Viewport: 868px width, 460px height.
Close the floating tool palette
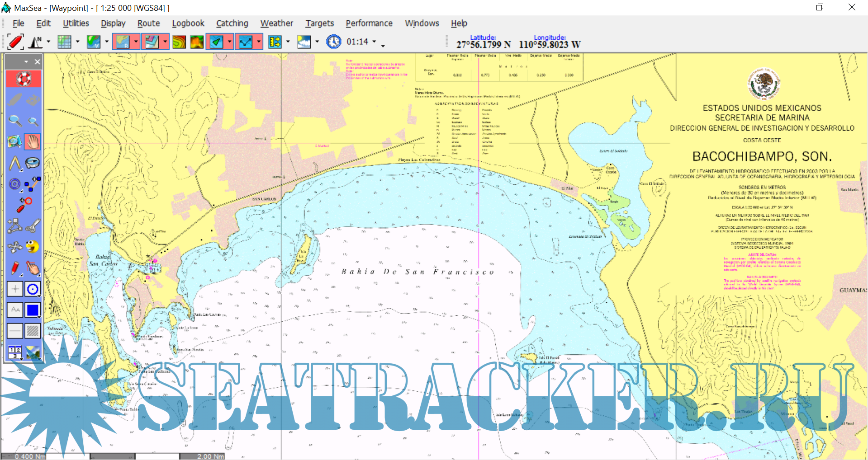pyautogui.click(x=38, y=62)
